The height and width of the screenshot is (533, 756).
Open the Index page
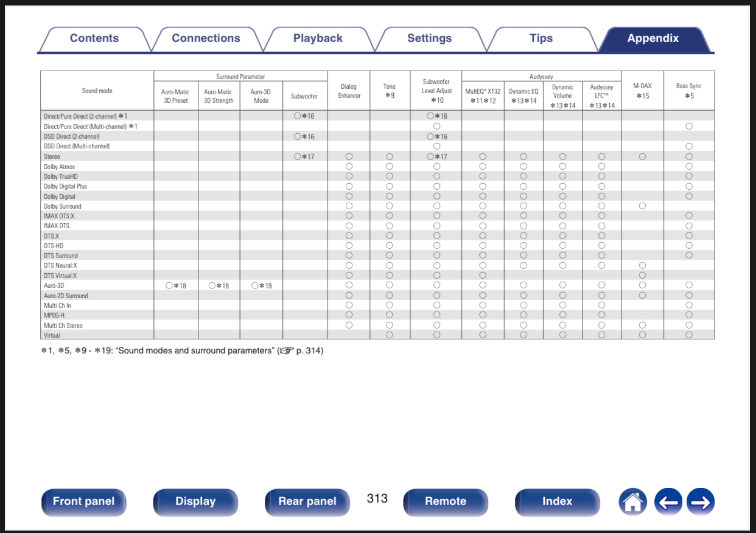(x=557, y=502)
